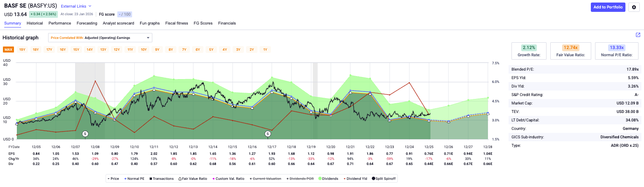Click the +0.34 (+2.56%) price change badge
644x187 pixels.
pyautogui.click(x=43, y=14)
